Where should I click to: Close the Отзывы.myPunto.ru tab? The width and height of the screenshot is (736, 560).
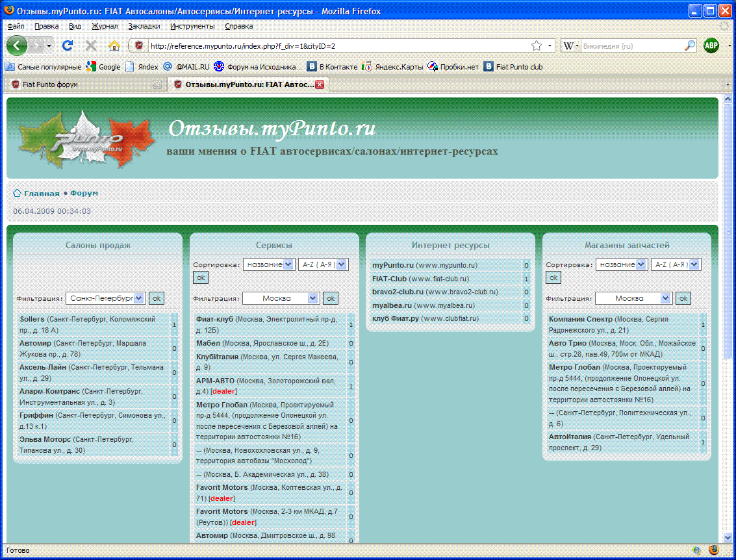[x=320, y=84]
